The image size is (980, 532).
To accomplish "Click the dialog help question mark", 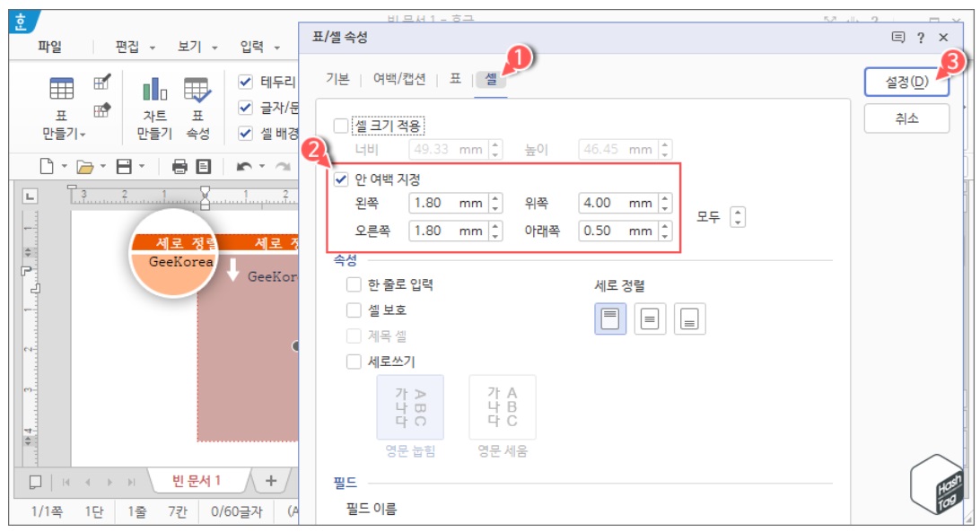I will point(921,39).
